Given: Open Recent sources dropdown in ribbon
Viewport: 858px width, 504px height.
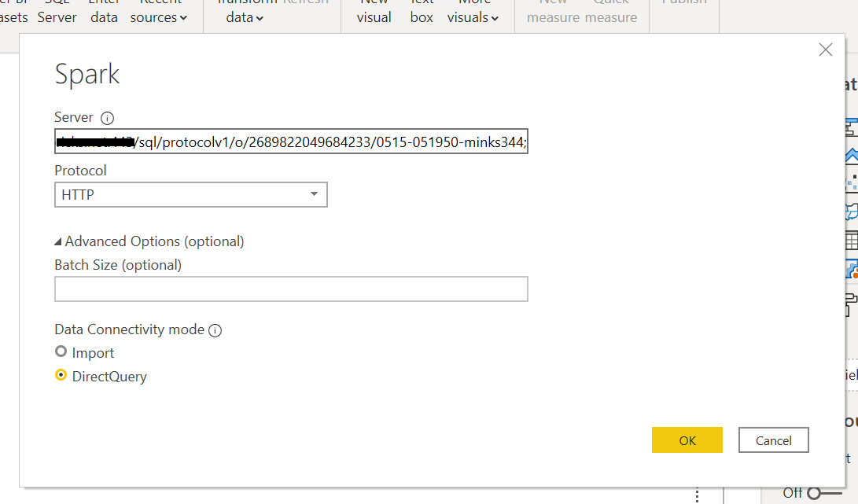Looking at the screenshot, I should [x=159, y=12].
